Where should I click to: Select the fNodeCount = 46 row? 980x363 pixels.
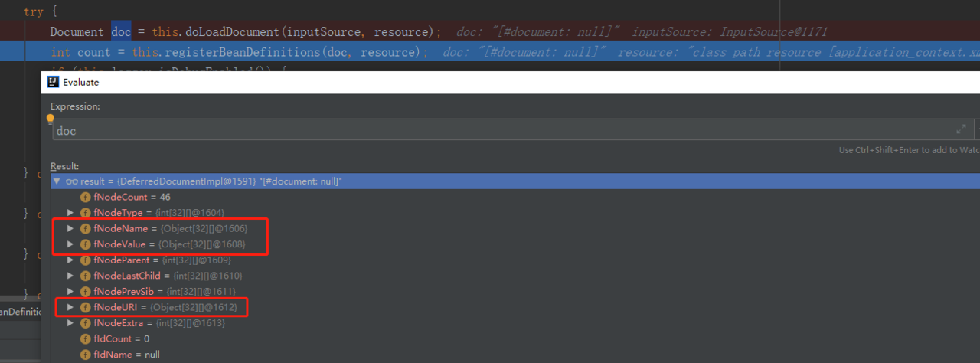pos(515,197)
